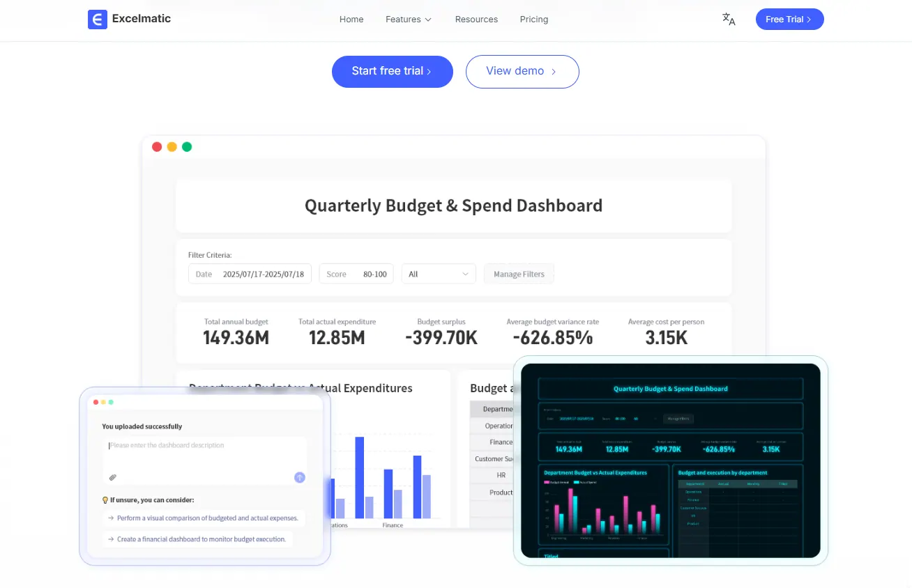Click the lightbulb suggestion icon
Screen dimensions: 912x588
(105, 500)
